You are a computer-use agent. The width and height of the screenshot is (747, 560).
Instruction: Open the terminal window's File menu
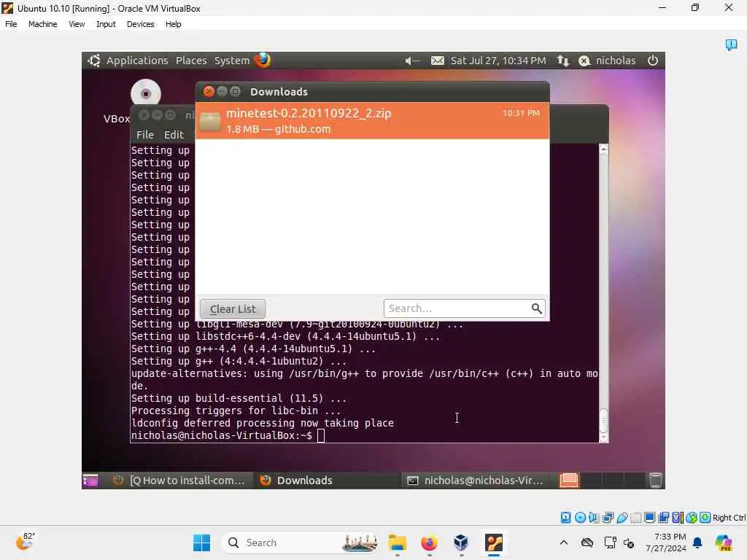click(x=145, y=135)
